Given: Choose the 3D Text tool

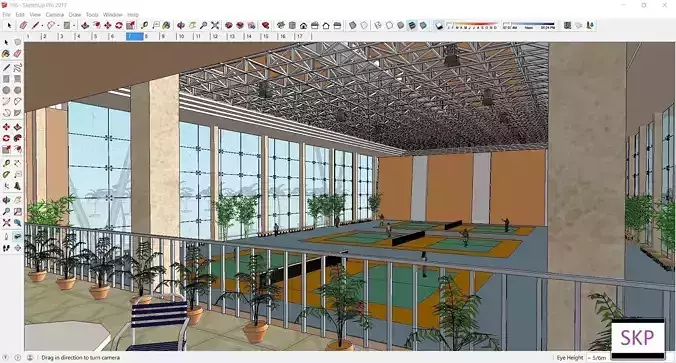Looking at the screenshot, I should click(x=17, y=186).
